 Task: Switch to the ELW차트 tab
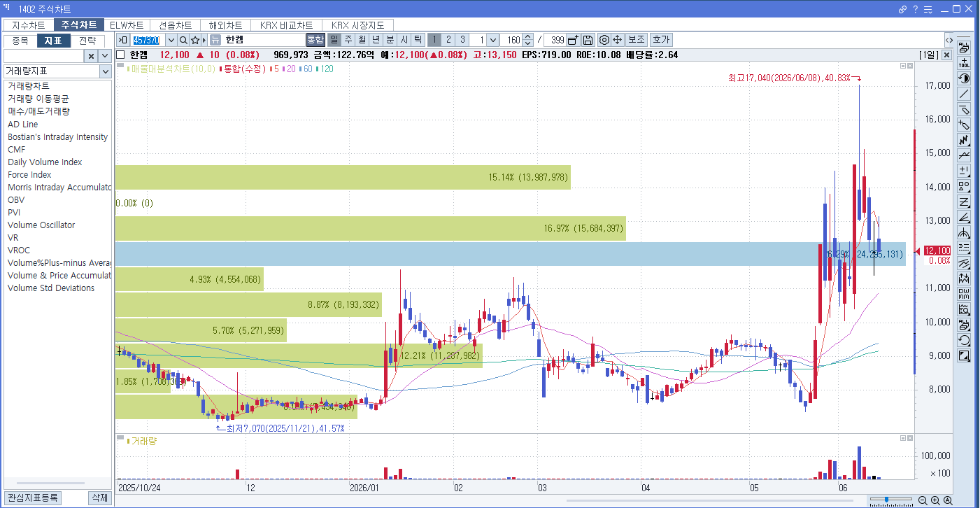127,25
